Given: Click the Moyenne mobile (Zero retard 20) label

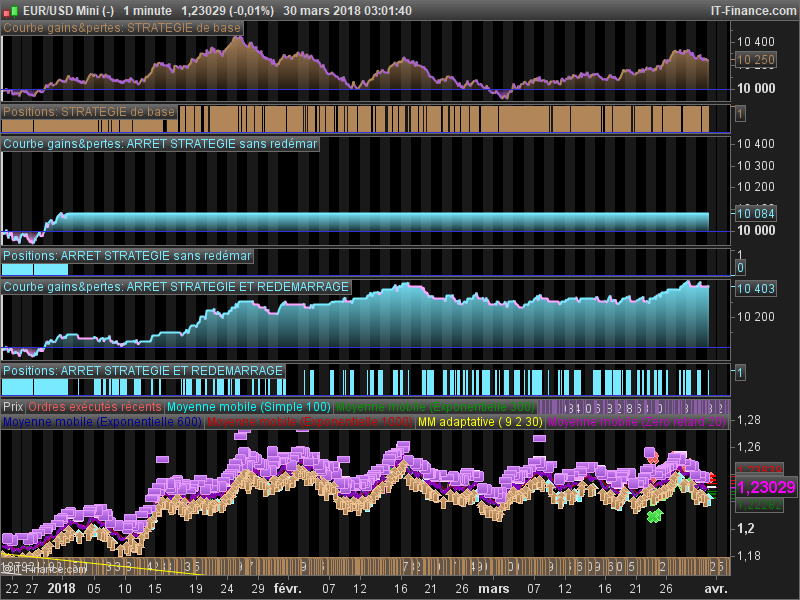Looking at the screenshot, I should [637, 422].
